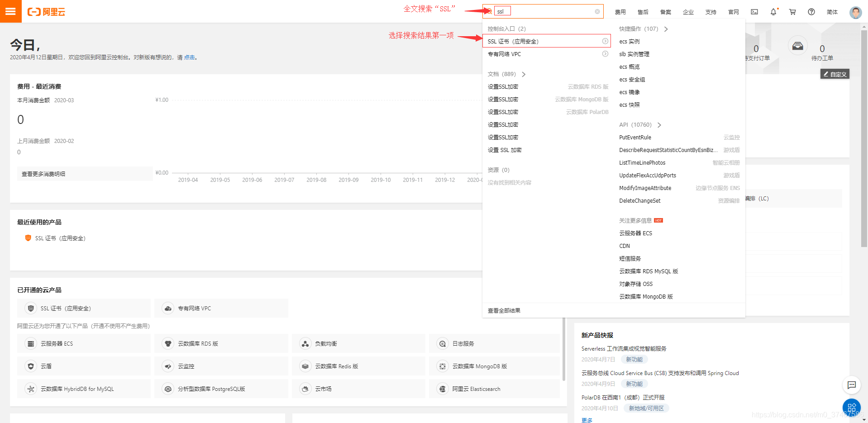Screen dimensions: 868x423
Task: Click 云服务器 ECS under 关注更多信息
Action: 635,233
